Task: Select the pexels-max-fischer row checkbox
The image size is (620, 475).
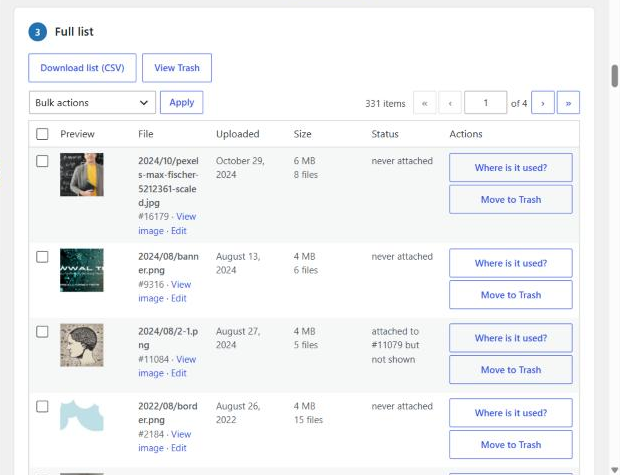Action: 42,161
